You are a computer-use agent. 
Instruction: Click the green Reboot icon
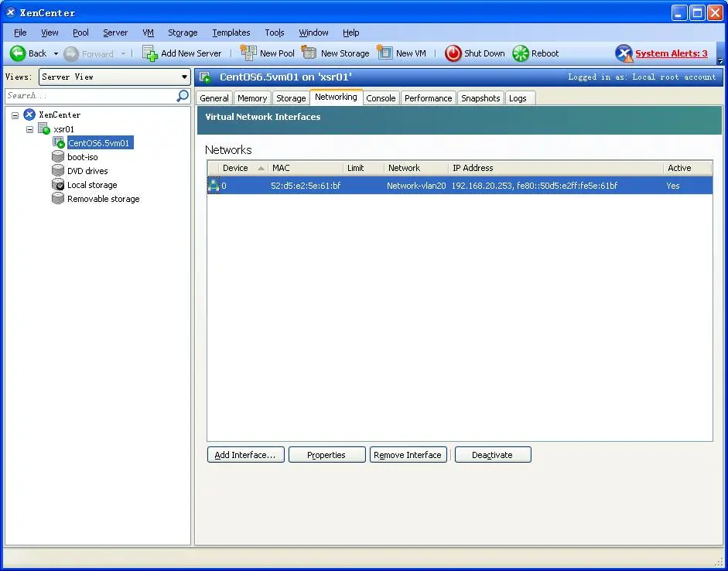pyautogui.click(x=521, y=53)
